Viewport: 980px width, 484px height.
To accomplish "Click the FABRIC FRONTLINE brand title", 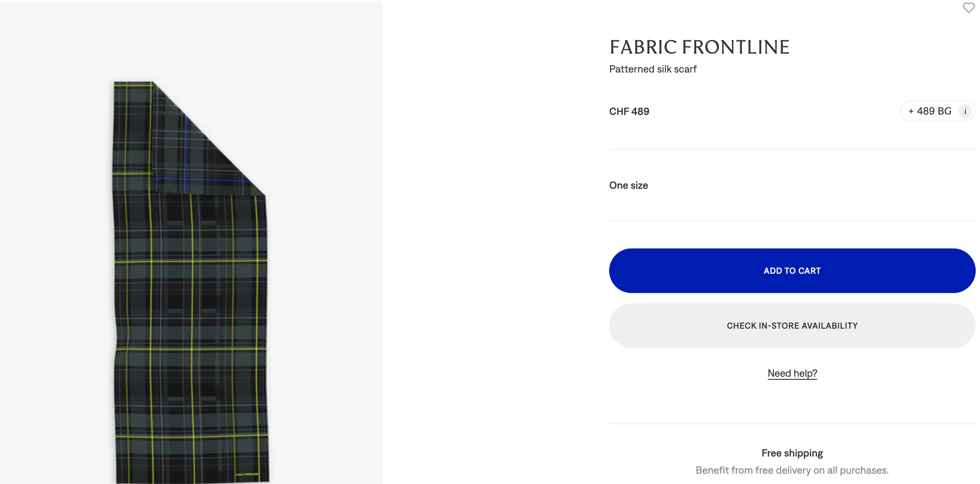I will pyautogui.click(x=699, y=47).
